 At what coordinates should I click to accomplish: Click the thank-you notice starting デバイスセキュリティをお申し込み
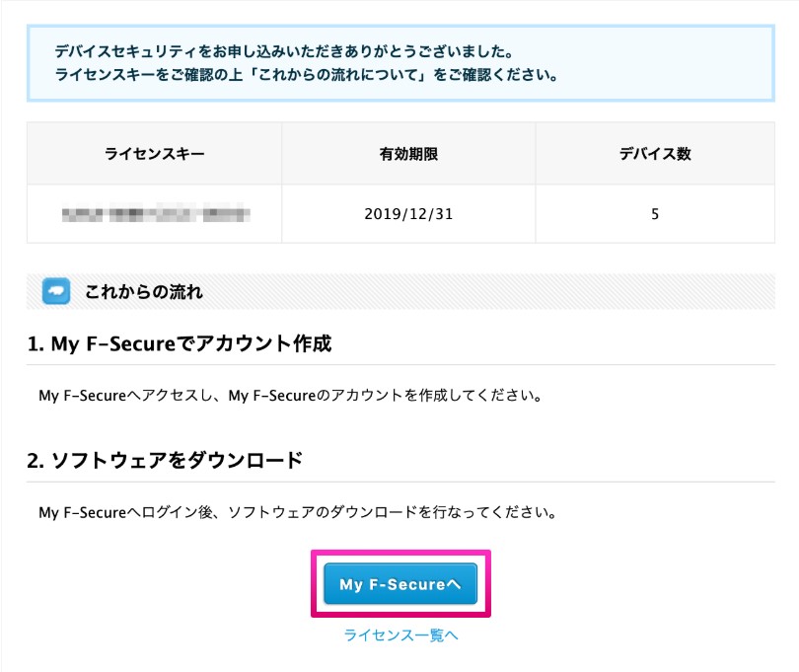pos(284,51)
